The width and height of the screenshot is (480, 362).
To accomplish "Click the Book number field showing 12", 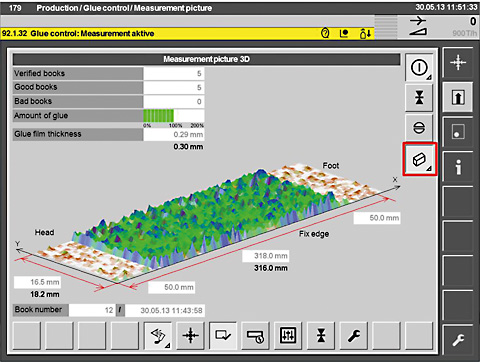I will point(92,310).
